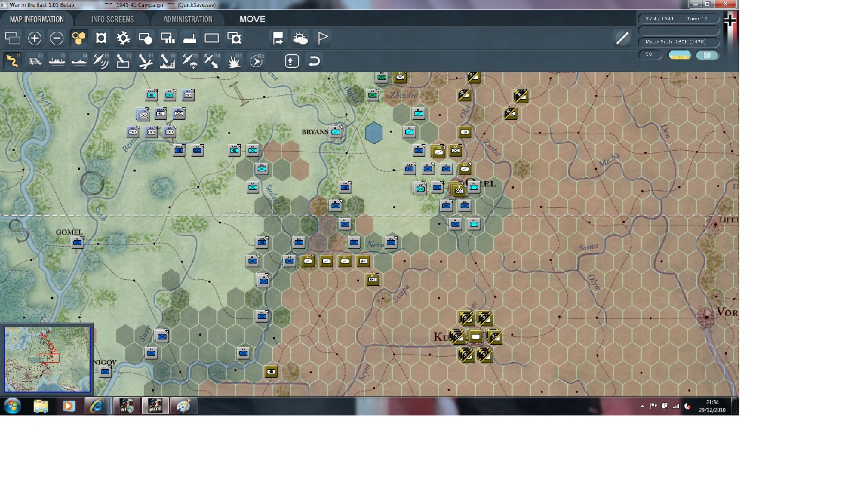Image resolution: width=868 pixels, height=488 pixels.
Task: Click the empty rectangle toolbar icon
Action: [x=212, y=38]
